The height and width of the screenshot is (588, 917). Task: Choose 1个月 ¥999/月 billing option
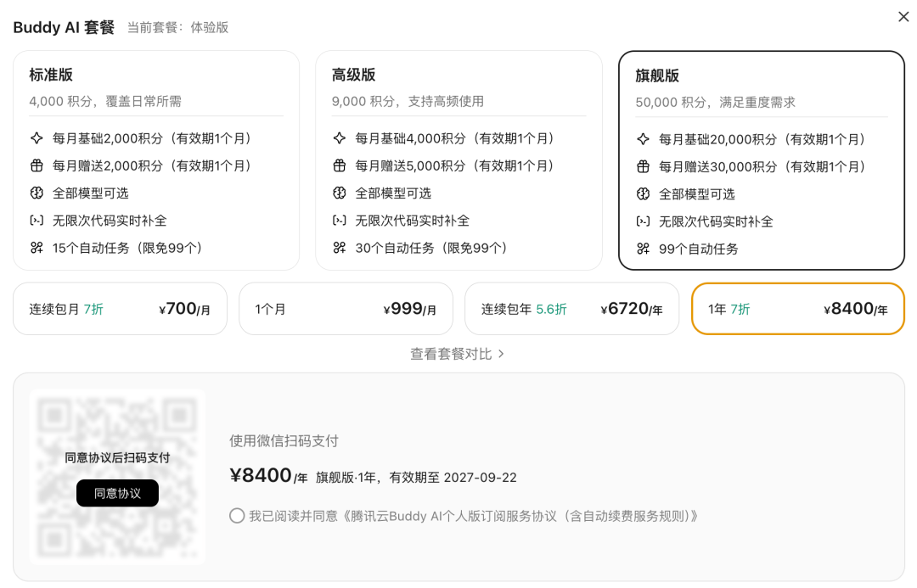pyautogui.click(x=346, y=309)
